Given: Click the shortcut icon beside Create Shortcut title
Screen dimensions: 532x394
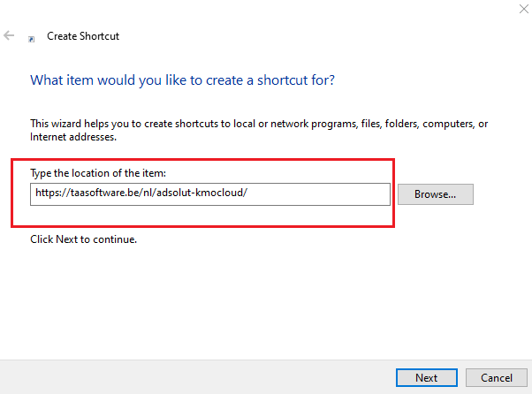Looking at the screenshot, I should pyautogui.click(x=32, y=38).
